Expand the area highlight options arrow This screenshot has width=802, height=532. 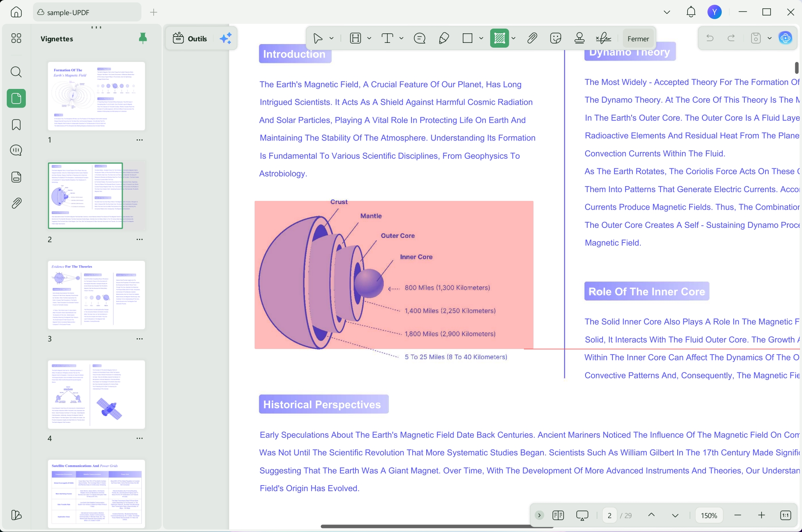coord(513,38)
